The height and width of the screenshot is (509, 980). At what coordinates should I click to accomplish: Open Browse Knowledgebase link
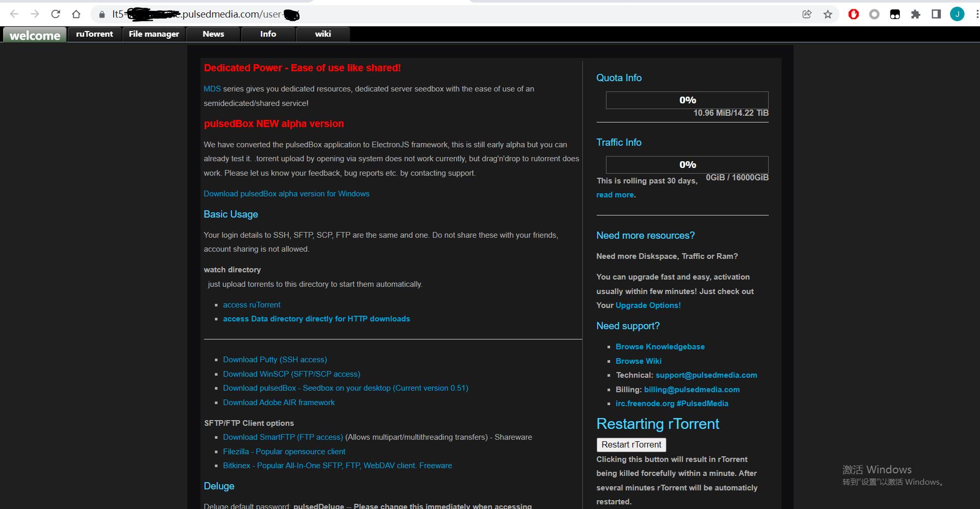[x=660, y=347]
